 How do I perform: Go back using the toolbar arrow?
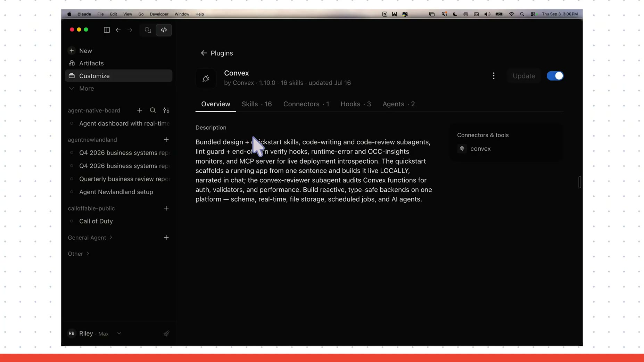(x=118, y=30)
